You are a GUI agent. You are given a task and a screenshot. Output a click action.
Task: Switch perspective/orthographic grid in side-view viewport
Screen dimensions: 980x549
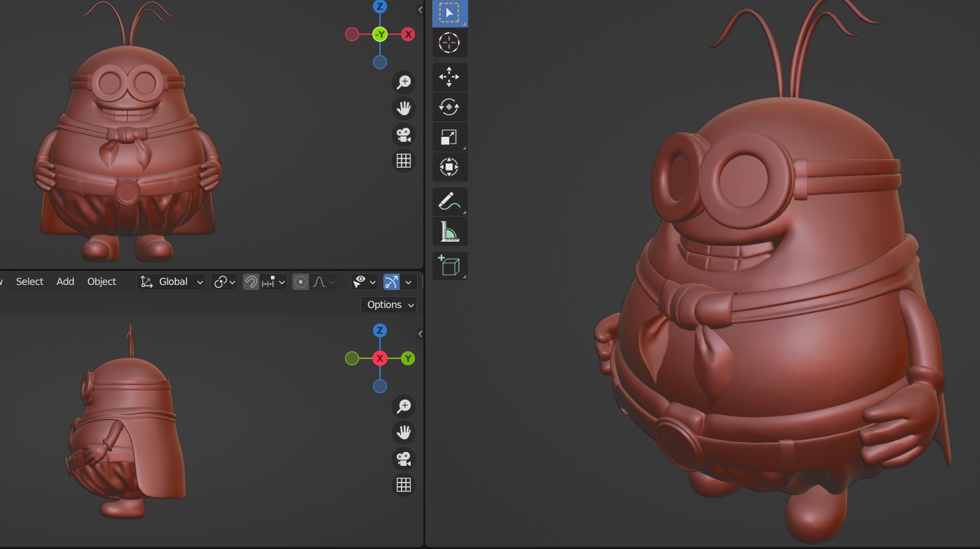[x=404, y=485]
